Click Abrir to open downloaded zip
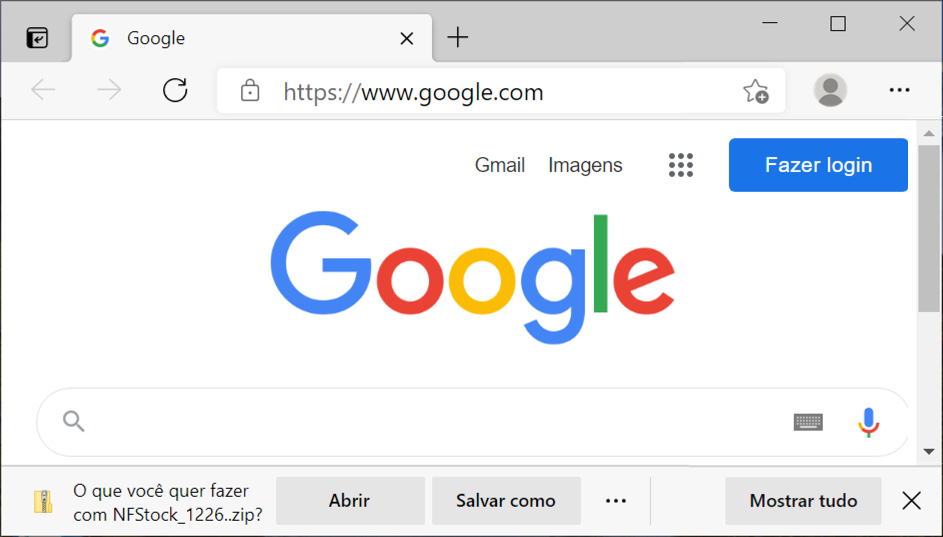This screenshot has width=943, height=537. (x=350, y=500)
